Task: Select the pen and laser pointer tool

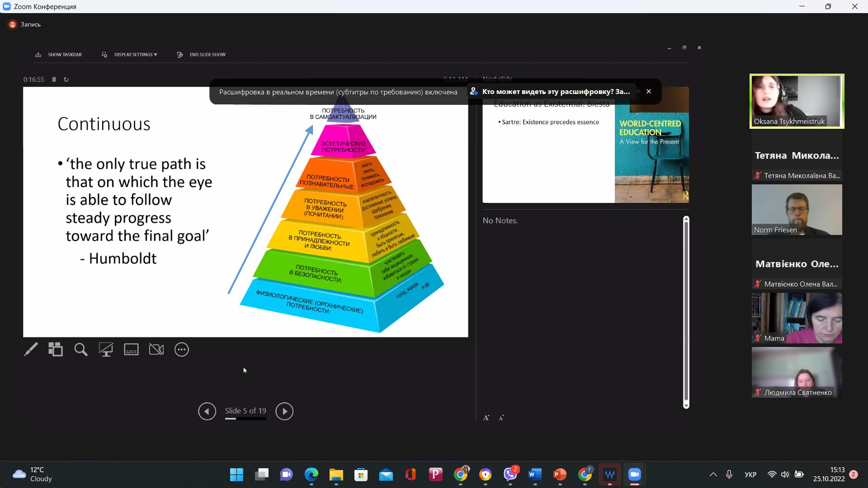Action: click(x=31, y=349)
